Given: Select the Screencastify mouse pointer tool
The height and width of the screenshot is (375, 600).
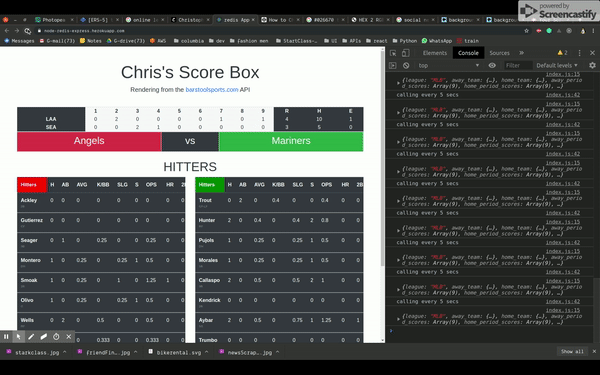Looking at the screenshot, I should (18, 337).
